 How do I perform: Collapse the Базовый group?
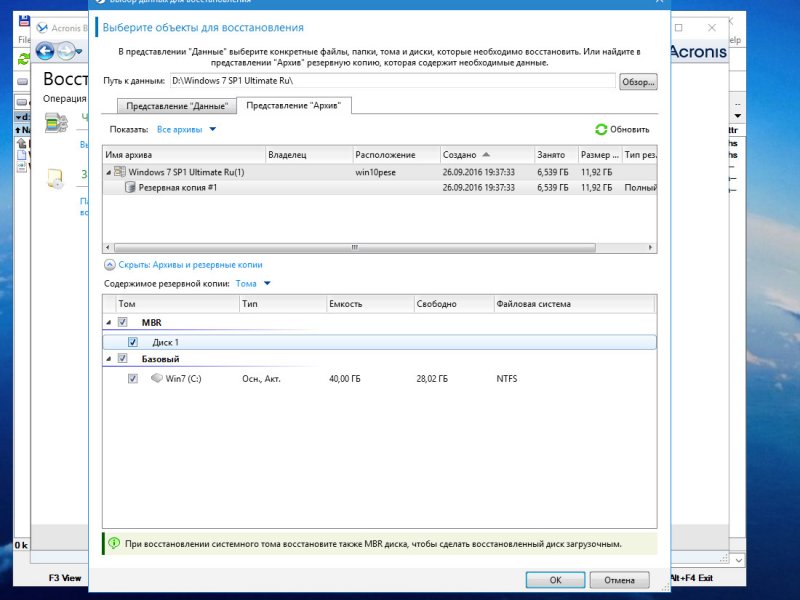(x=108, y=359)
